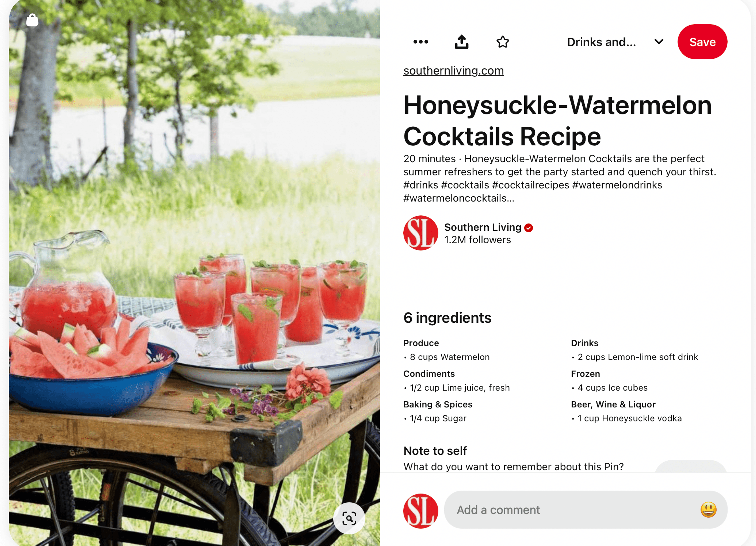Expand truncated description ending #watermeloncocktails...
The width and height of the screenshot is (756, 546).
click(x=459, y=198)
